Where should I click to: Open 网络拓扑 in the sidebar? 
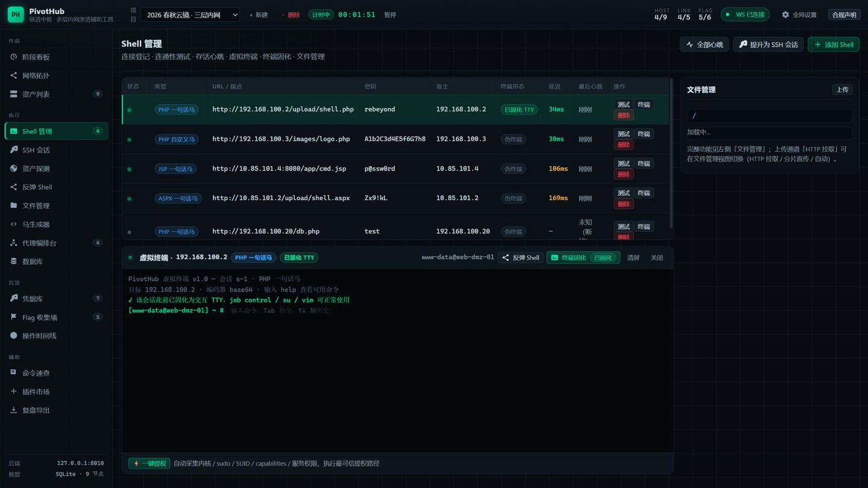pos(57,76)
